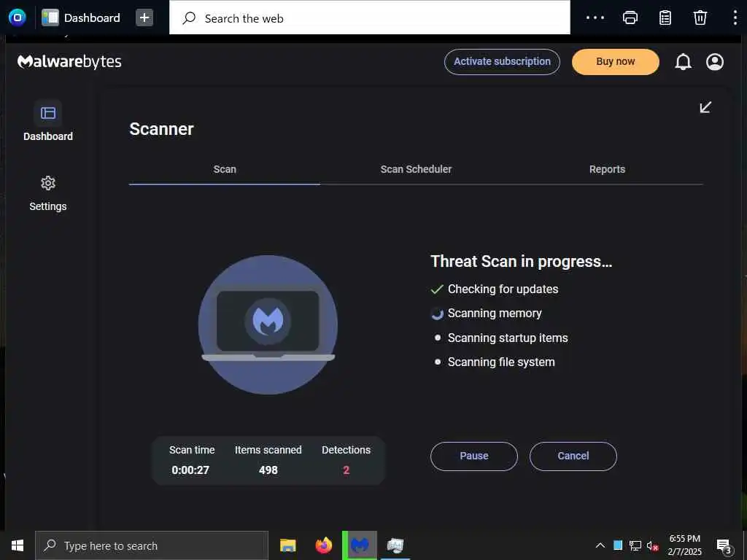747x560 pixels.
Task: Click the Scanner heading
Action: (161, 129)
